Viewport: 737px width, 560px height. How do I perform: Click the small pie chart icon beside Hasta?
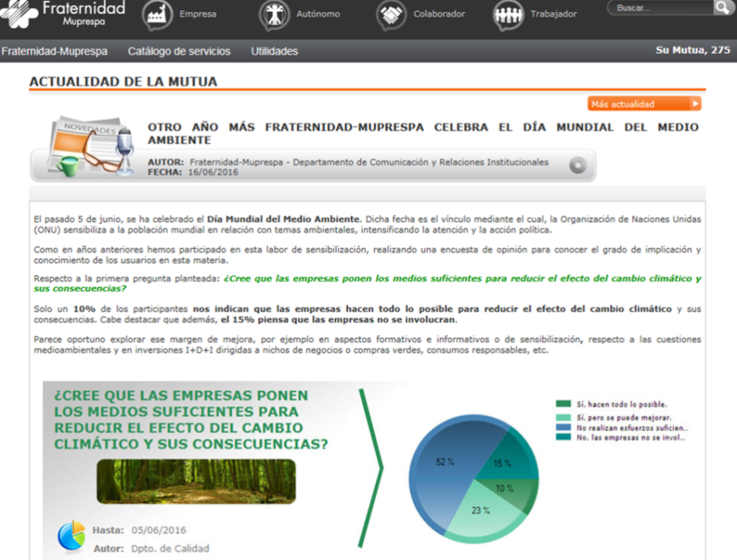point(72,535)
